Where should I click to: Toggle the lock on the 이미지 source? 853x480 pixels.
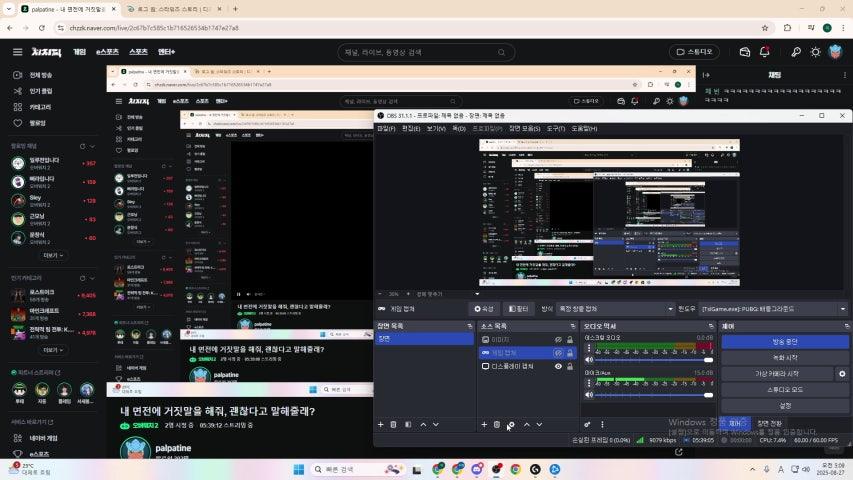570,340
